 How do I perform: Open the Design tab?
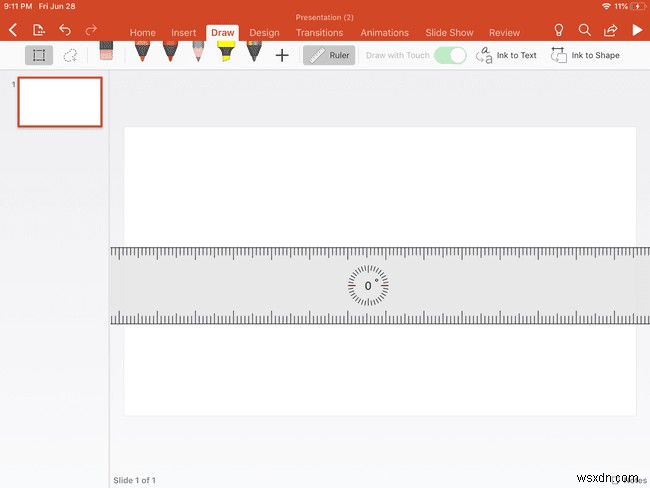[264, 32]
